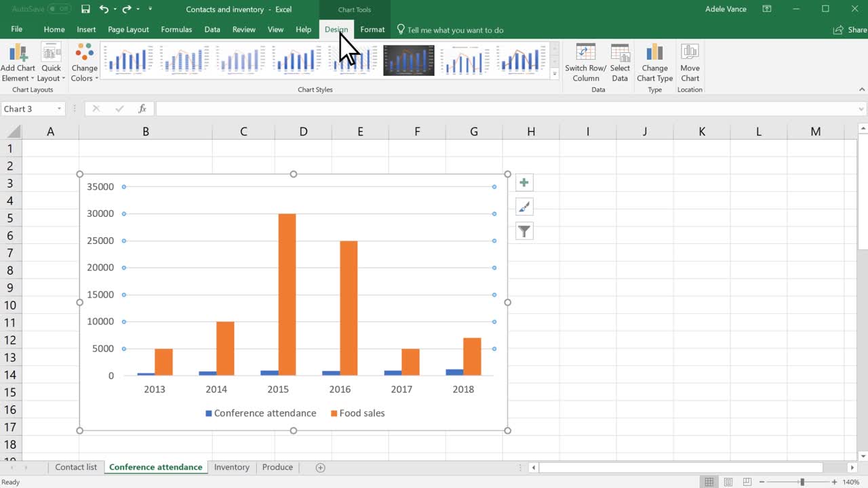The width and height of the screenshot is (868, 488).
Task: Open the Change Colors palette
Action: [84, 62]
